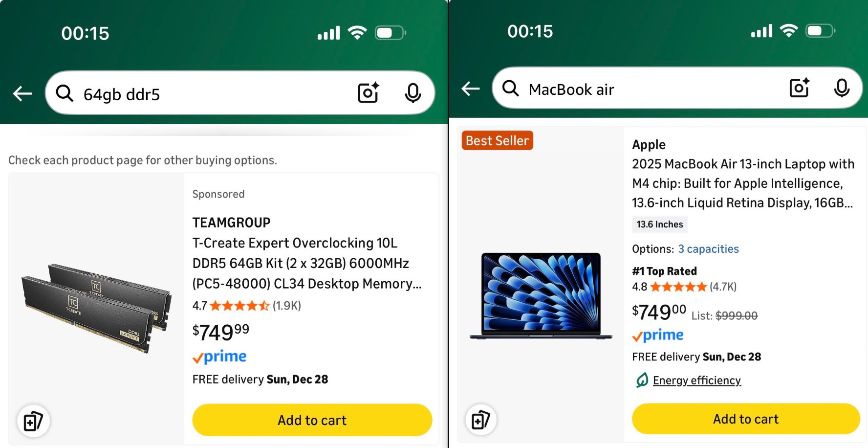The image size is (868, 448).
Task: Open camera lens search in MacBook air bar
Action: point(800,89)
